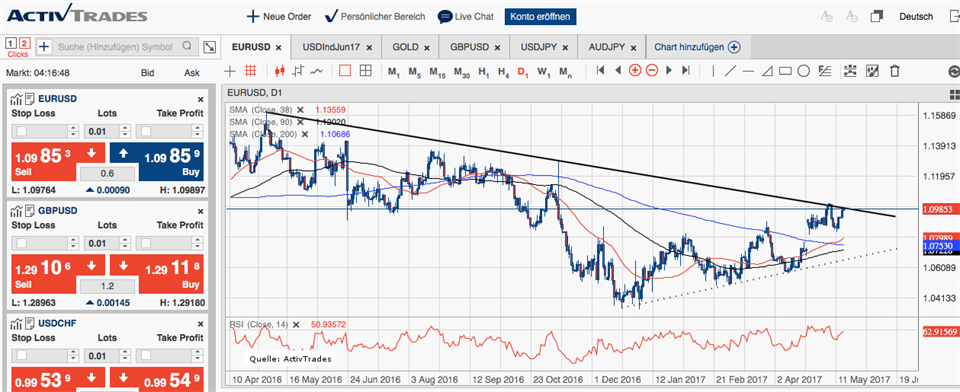Image resolution: width=960 pixels, height=392 pixels.
Task: Select the crosshair cursor tool
Action: [230, 70]
